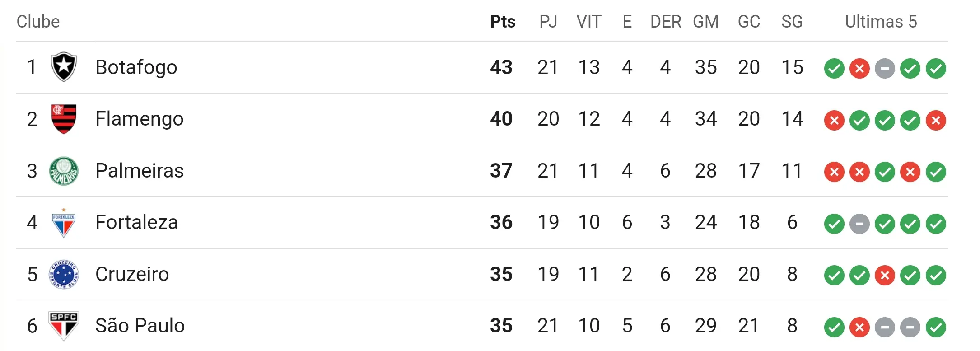Click São Paulo's first green win icon
The image size is (980, 351).
coord(834,328)
